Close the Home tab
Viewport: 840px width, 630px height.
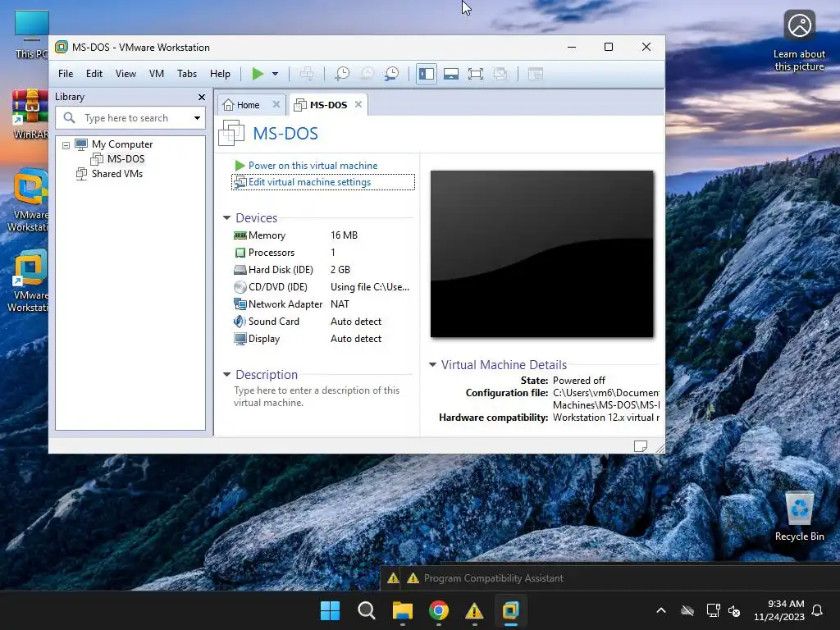[276, 104]
